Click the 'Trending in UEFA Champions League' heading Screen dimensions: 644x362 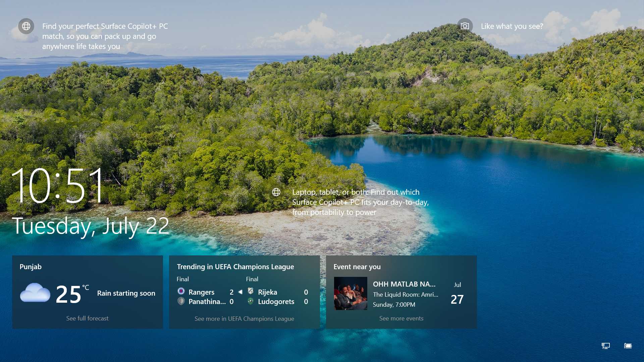(x=235, y=266)
